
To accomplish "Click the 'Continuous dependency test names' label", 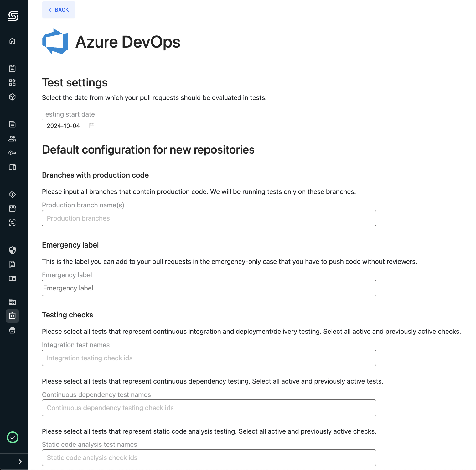I will pos(96,395).
